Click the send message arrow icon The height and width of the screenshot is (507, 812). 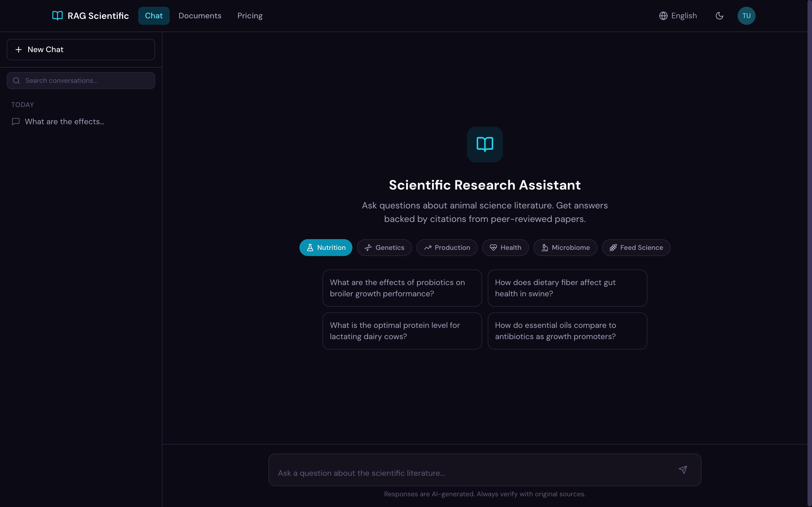[x=683, y=470]
